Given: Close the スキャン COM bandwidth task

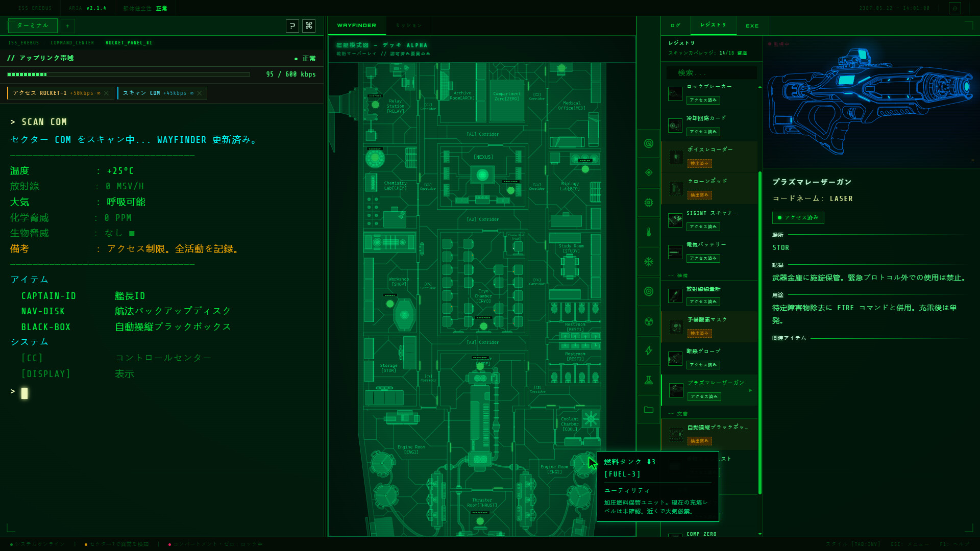Looking at the screenshot, I should [200, 93].
